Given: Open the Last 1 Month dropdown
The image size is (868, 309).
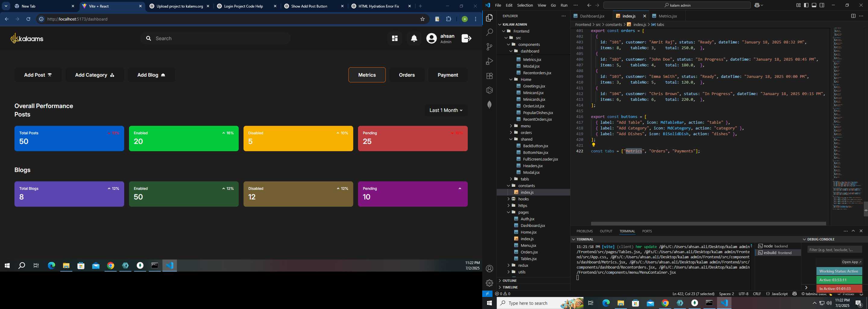Looking at the screenshot, I should (x=446, y=110).
